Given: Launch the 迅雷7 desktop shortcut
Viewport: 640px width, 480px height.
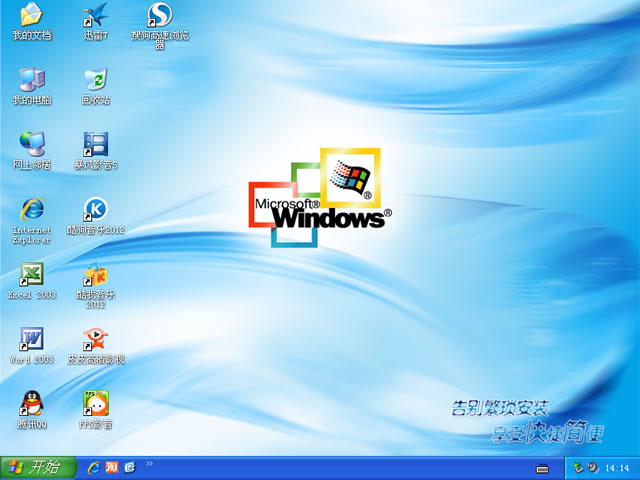Looking at the screenshot, I should click(x=96, y=15).
